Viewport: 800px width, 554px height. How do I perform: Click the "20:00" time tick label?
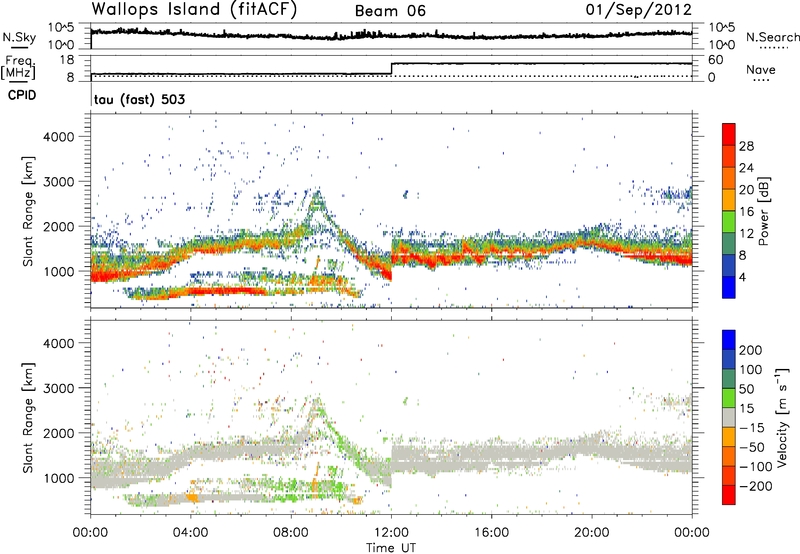pyautogui.click(x=592, y=533)
